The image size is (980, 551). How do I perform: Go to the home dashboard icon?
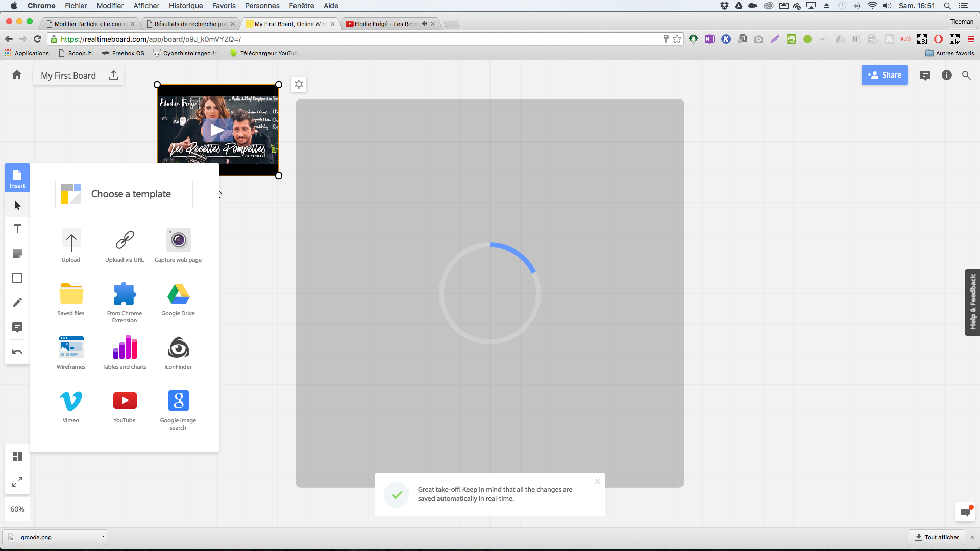click(17, 75)
